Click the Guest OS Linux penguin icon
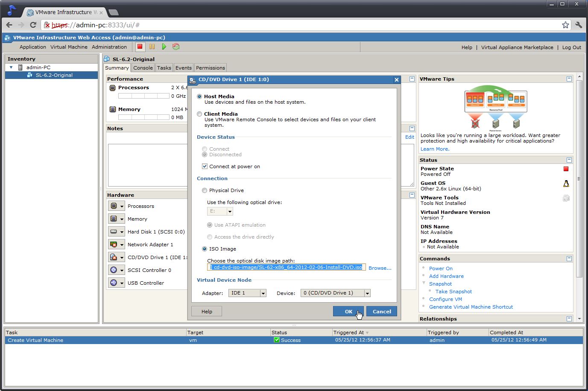This screenshot has height=391, width=588. (x=566, y=184)
